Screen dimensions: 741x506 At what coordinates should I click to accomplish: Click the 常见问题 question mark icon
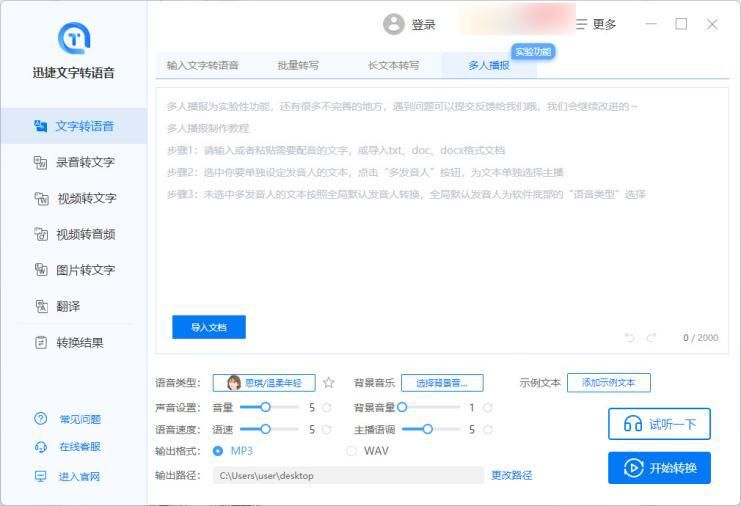pyautogui.click(x=41, y=419)
